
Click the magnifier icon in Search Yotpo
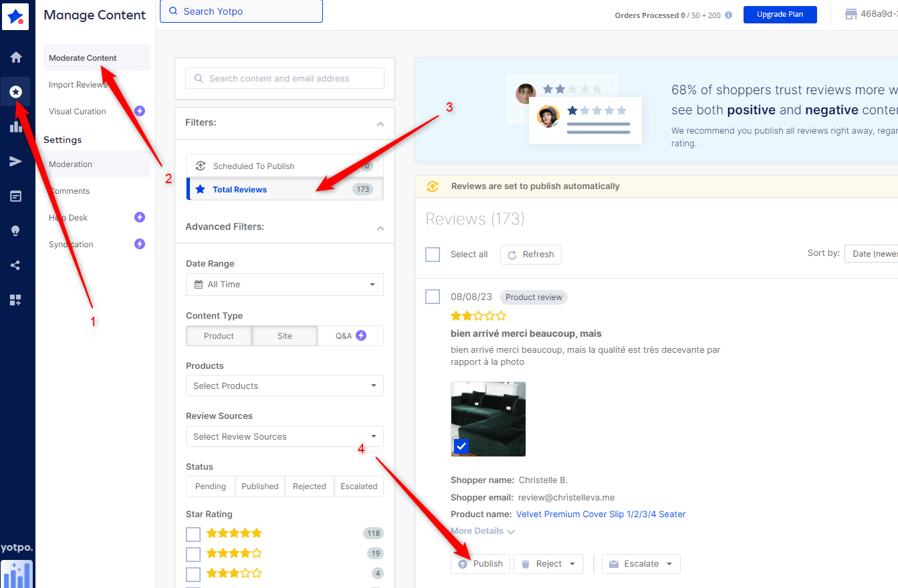coord(174,11)
